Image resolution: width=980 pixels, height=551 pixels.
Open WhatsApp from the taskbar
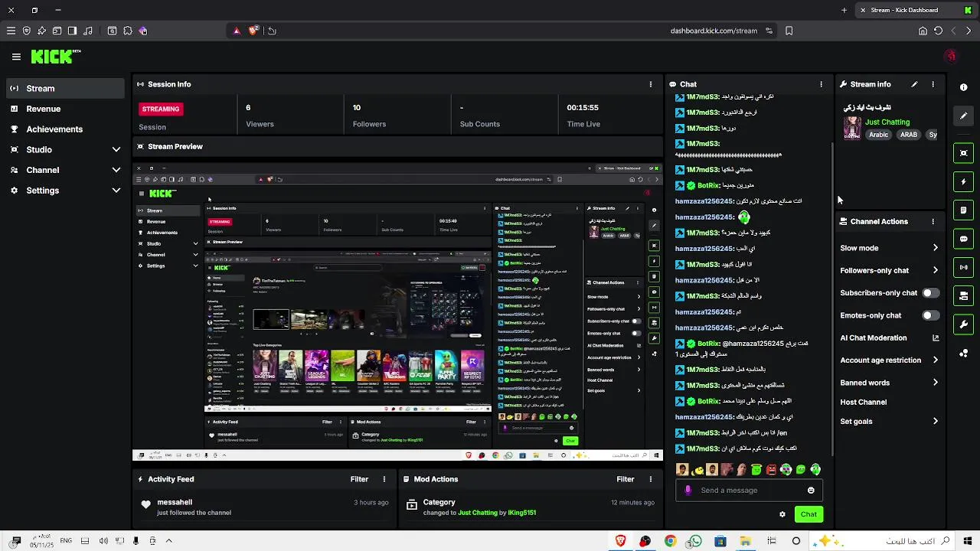click(x=694, y=541)
